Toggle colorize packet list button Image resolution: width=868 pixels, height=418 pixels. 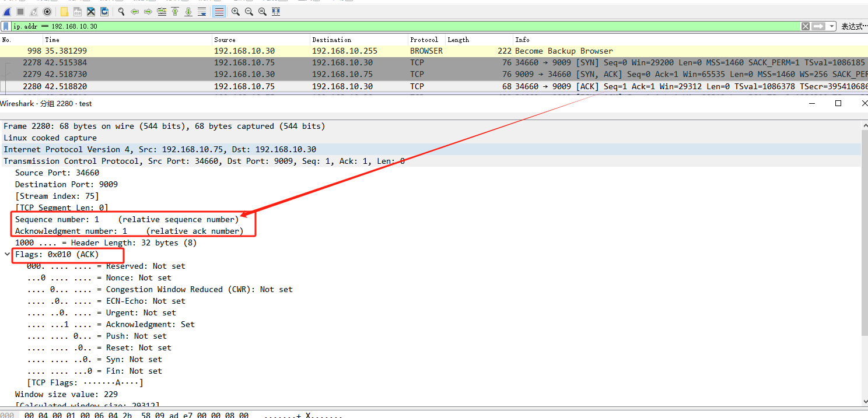click(219, 12)
